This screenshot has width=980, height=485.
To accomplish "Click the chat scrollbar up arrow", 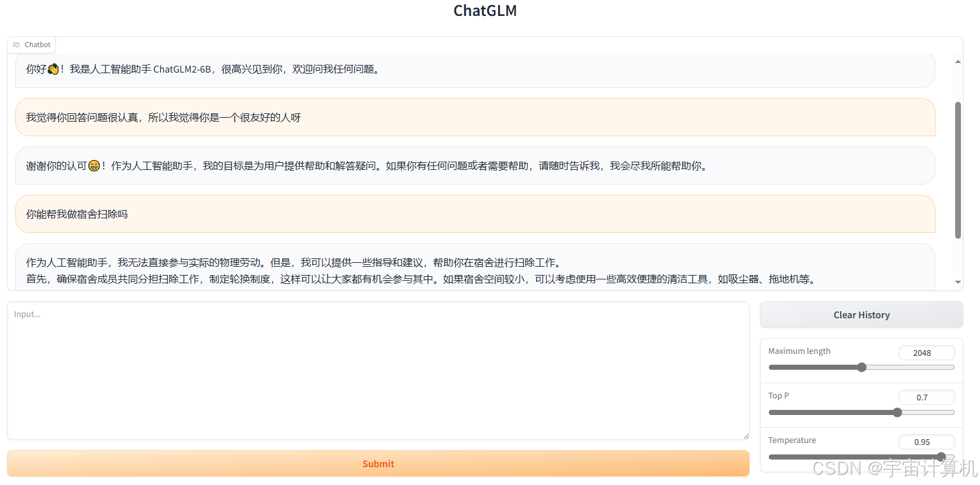I will pyautogui.click(x=958, y=61).
